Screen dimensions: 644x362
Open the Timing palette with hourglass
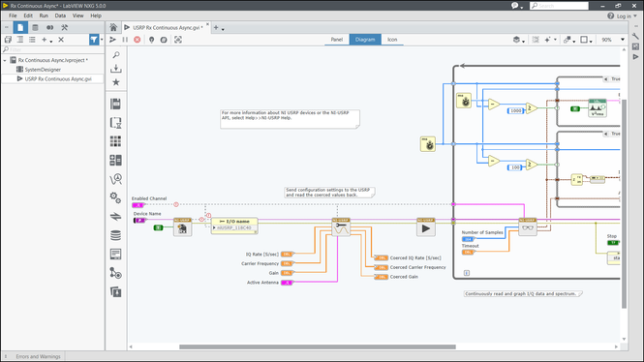116,123
